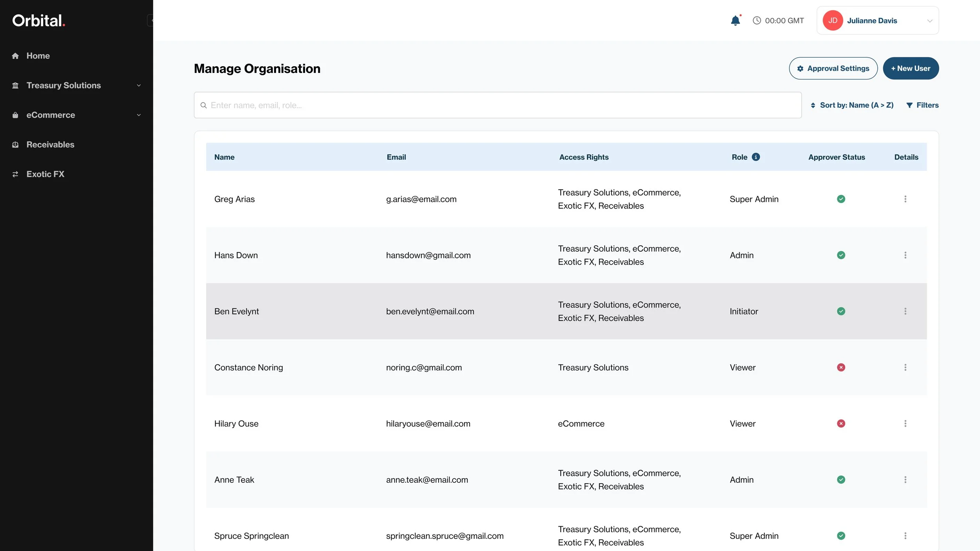Screen dimensions: 980x551
Task: Open Exotic FX from the sidebar
Action: point(45,174)
